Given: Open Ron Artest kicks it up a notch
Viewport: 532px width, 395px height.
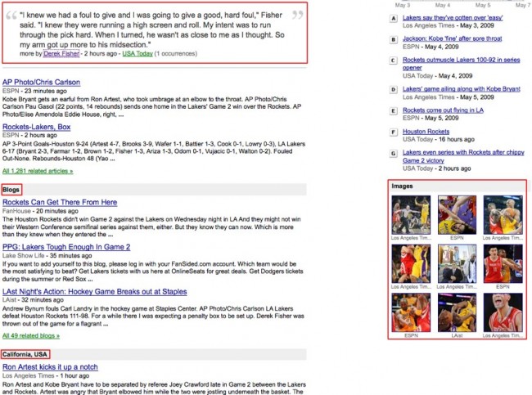Looking at the screenshot, I should point(50,367).
